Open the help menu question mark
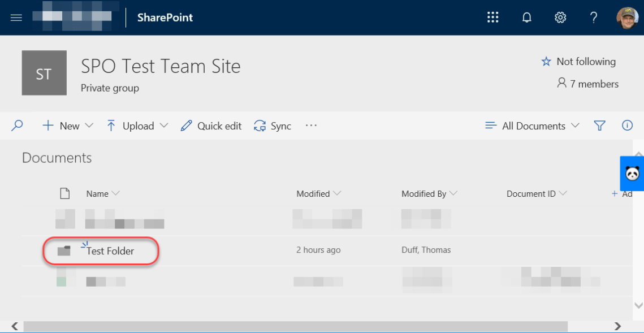The width and height of the screenshot is (644, 333). click(x=593, y=18)
